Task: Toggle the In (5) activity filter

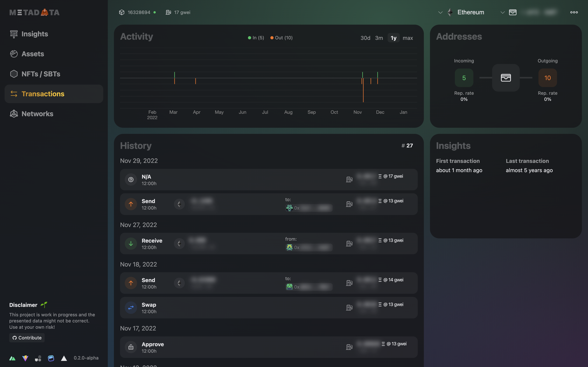Action: pos(256,38)
